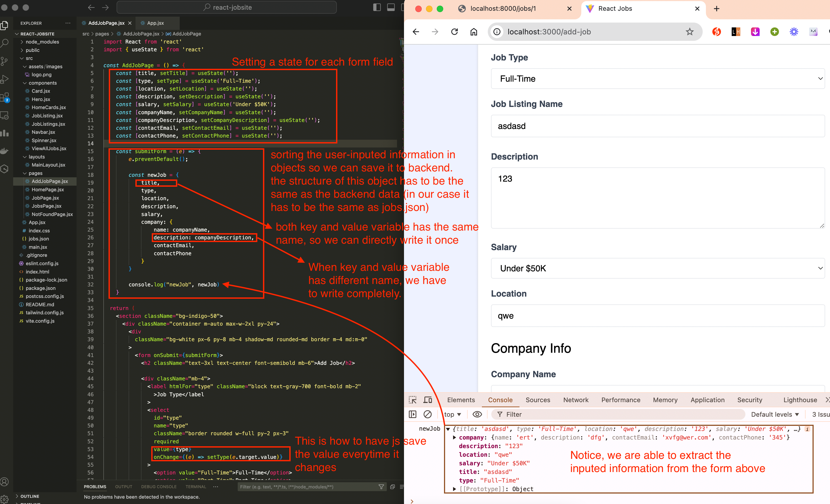Switch to localhost:8000/jobs/1 browser tab

(x=503, y=9)
